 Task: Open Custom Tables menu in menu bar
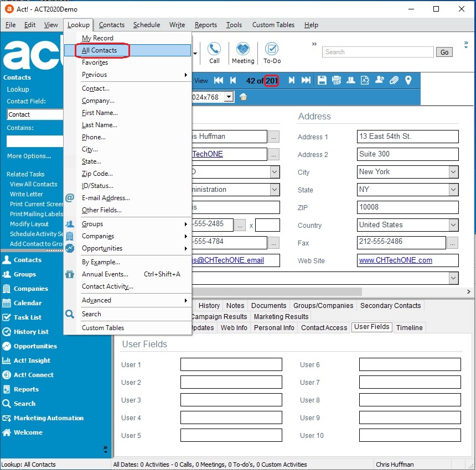[x=273, y=25]
